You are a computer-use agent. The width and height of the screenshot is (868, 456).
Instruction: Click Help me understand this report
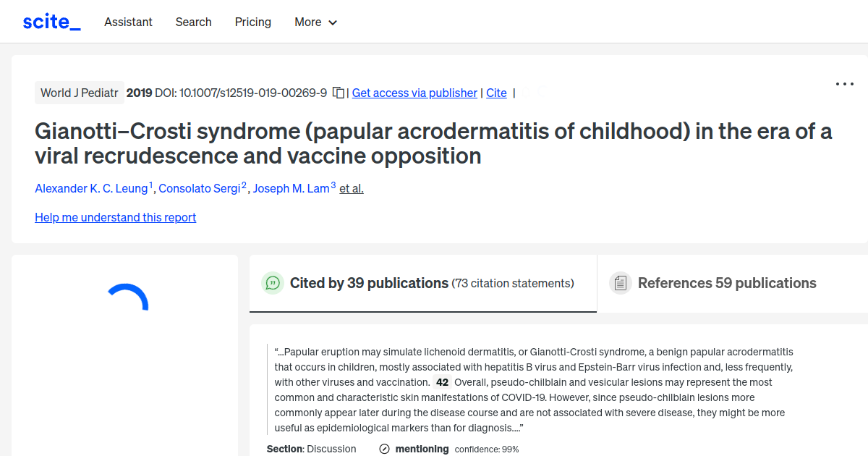click(115, 217)
